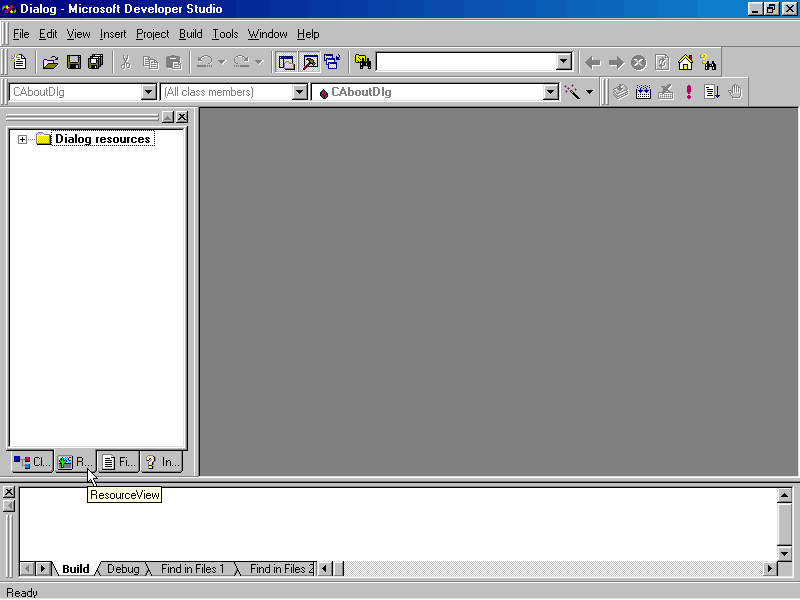Click the Redo arrow icon
This screenshot has height=600, width=800.
click(x=241, y=62)
